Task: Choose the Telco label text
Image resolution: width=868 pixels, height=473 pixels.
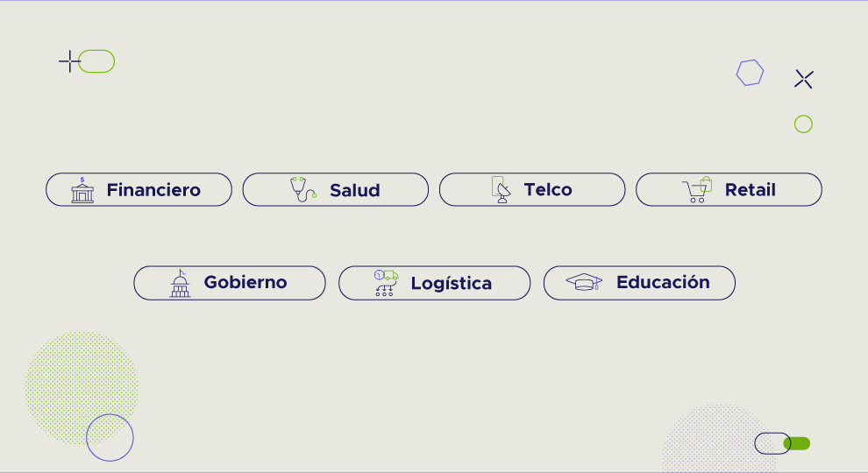Action: (x=548, y=190)
